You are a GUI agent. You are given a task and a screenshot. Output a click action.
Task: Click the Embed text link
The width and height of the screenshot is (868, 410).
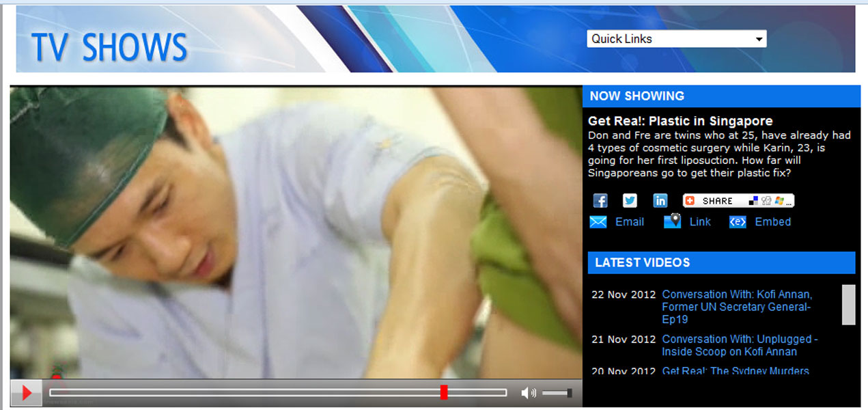pyautogui.click(x=772, y=222)
